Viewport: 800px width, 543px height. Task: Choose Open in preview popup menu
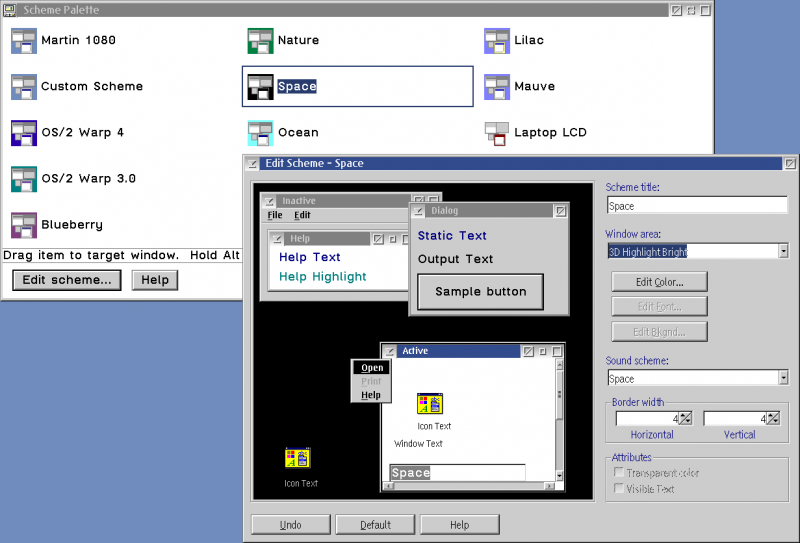pyautogui.click(x=371, y=367)
